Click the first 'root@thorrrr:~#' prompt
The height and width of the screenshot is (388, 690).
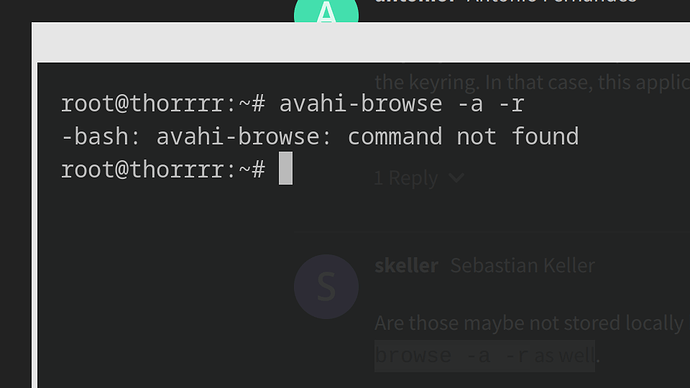(163, 104)
